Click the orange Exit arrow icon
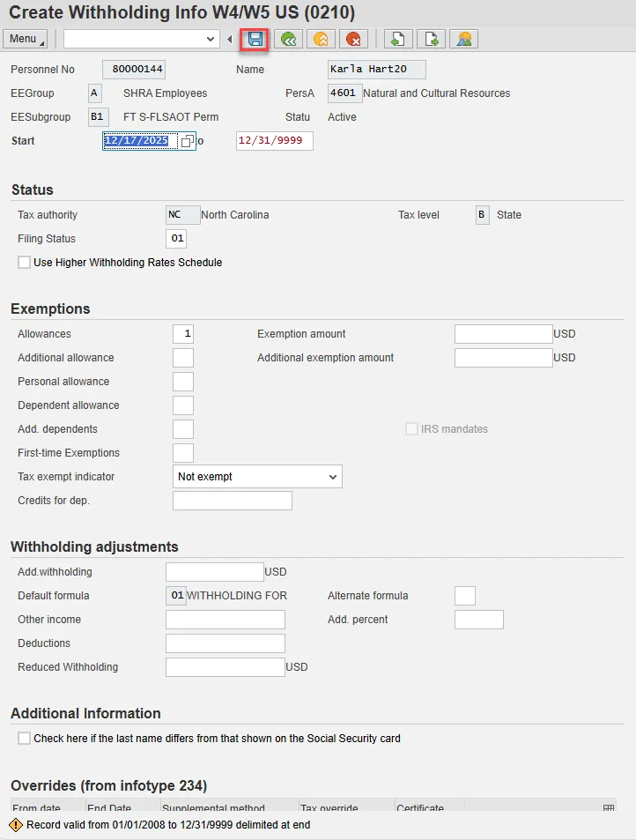The height and width of the screenshot is (840, 636). pyautogui.click(x=321, y=39)
